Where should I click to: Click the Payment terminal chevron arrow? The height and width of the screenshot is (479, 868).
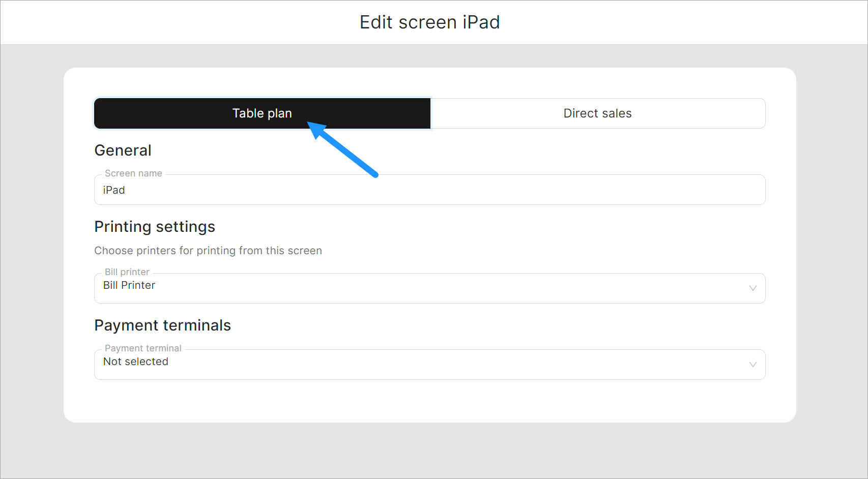click(753, 365)
